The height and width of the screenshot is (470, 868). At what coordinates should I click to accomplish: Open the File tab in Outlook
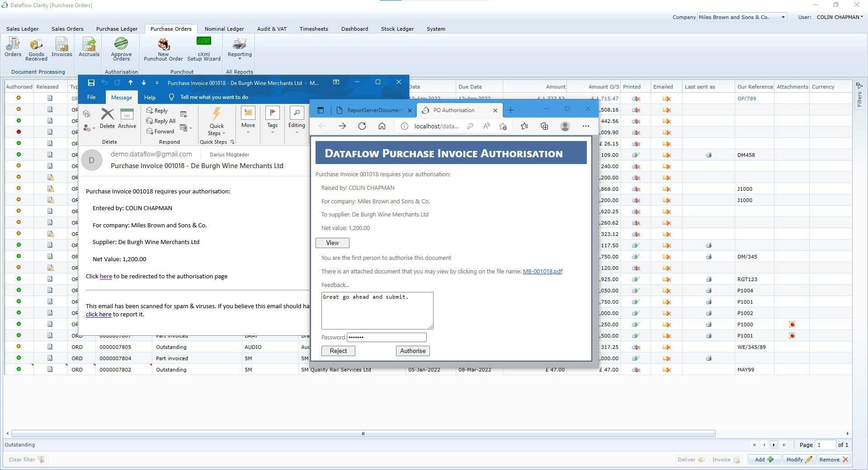point(91,97)
